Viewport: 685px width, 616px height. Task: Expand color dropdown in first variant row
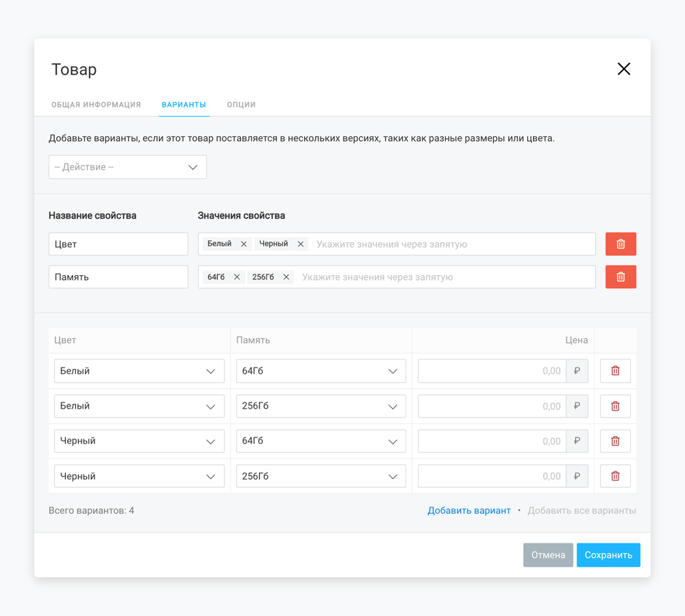139,371
